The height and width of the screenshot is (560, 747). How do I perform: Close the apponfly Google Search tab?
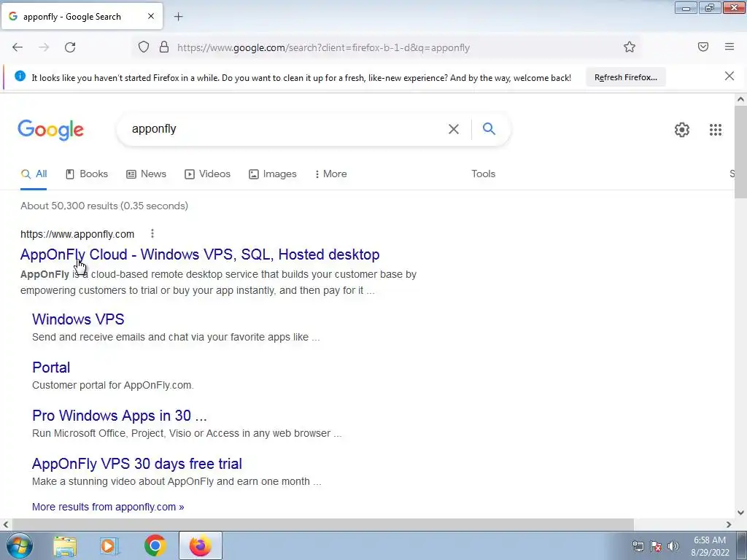(x=151, y=16)
